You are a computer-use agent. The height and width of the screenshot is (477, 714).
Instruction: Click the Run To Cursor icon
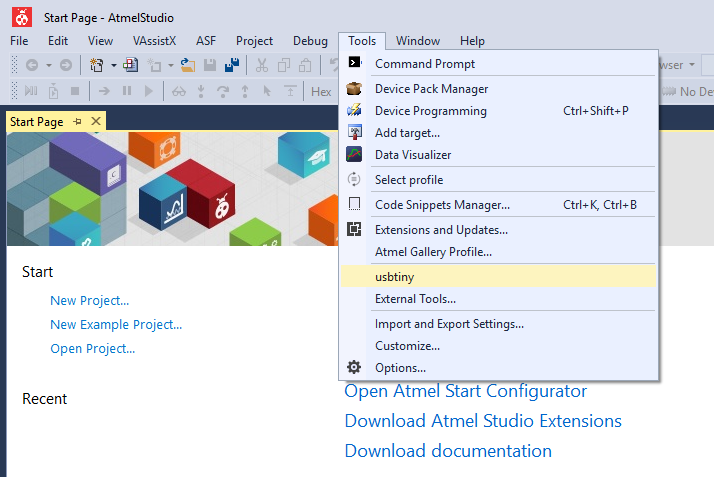click(267, 91)
